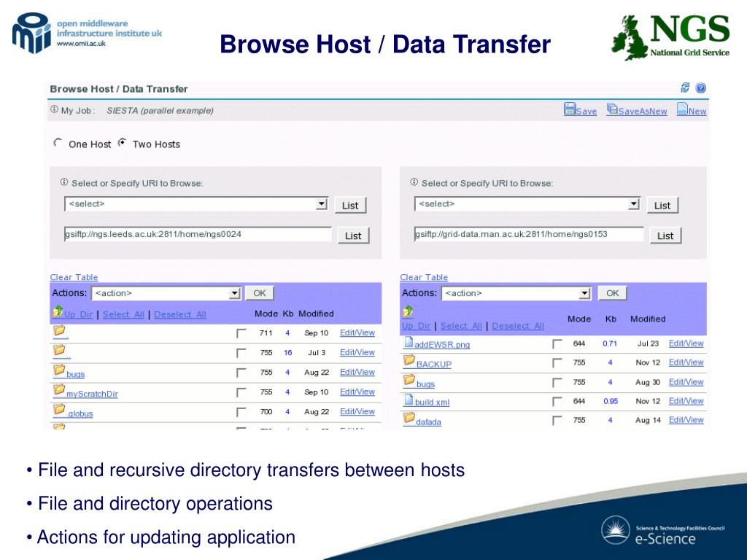
Task: Click info icon beside My Job
Action: [54, 109]
